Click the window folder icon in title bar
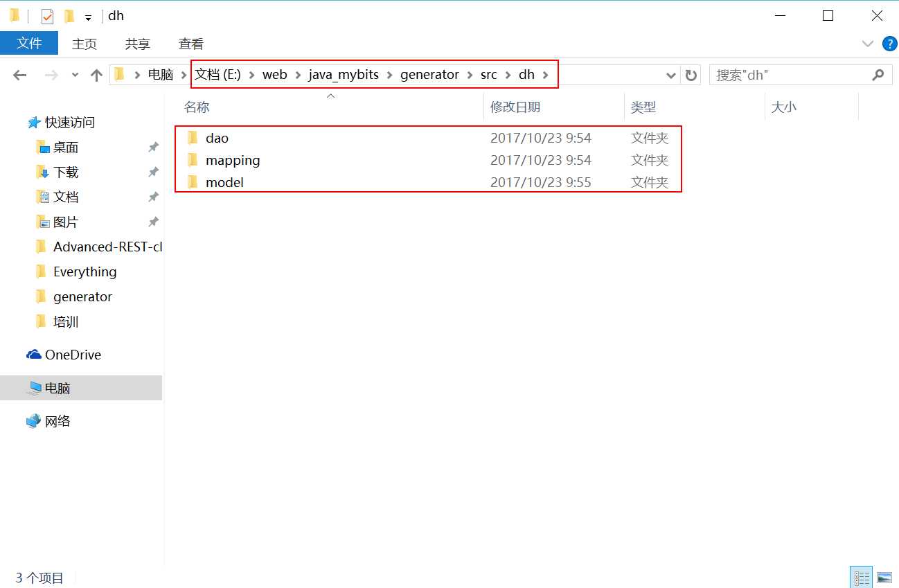The width and height of the screenshot is (899, 588). (x=14, y=15)
